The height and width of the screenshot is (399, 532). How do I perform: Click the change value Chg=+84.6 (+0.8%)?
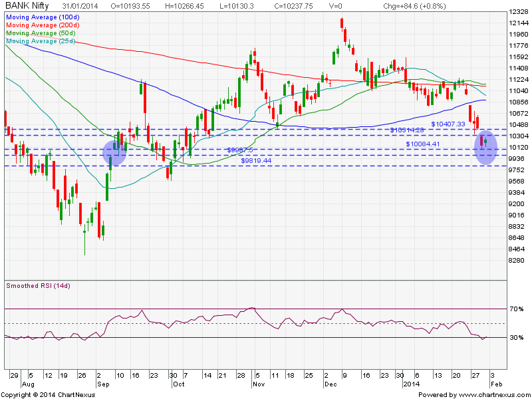tap(414, 6)
